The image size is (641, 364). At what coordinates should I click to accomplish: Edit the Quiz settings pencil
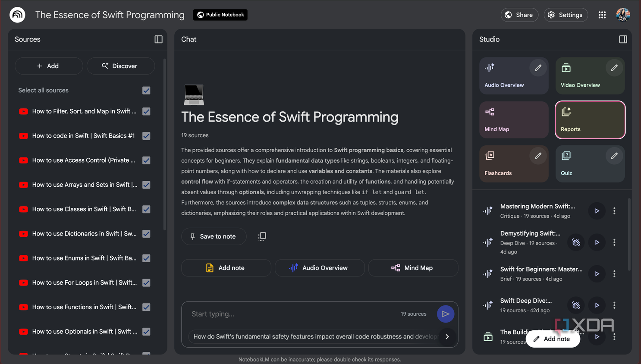[x=614, y=156]
